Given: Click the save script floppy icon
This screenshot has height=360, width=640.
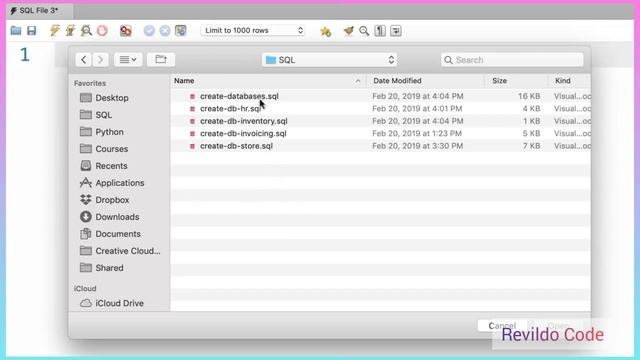Looking at the screenshot, I should [x=31, y=31].
